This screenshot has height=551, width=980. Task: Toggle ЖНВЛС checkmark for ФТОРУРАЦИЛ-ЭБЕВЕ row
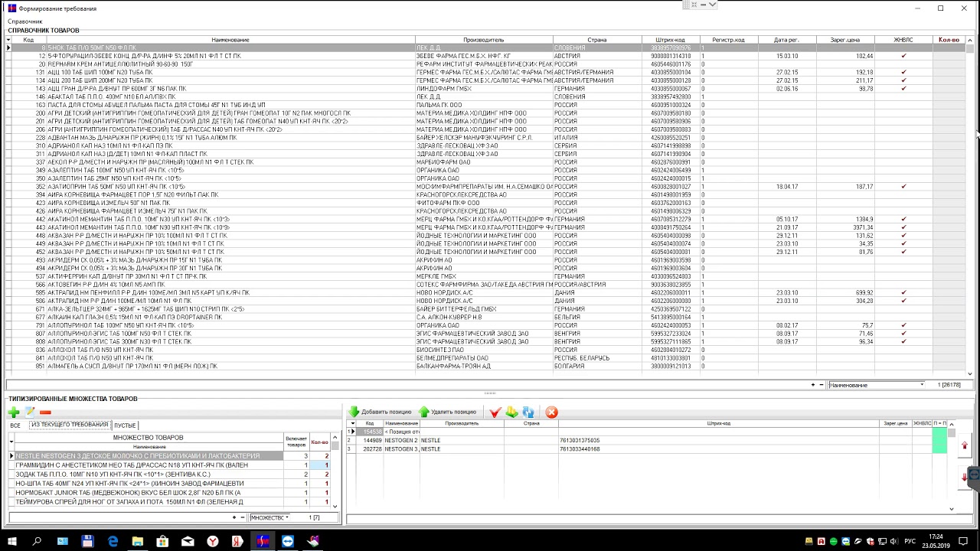tap(903, 56)
